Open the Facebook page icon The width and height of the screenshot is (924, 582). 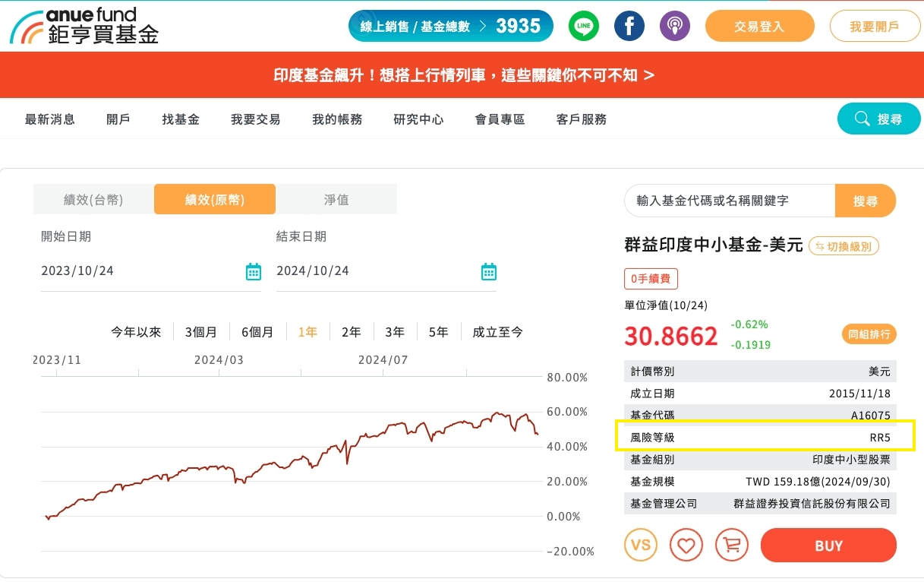point(629,27)
